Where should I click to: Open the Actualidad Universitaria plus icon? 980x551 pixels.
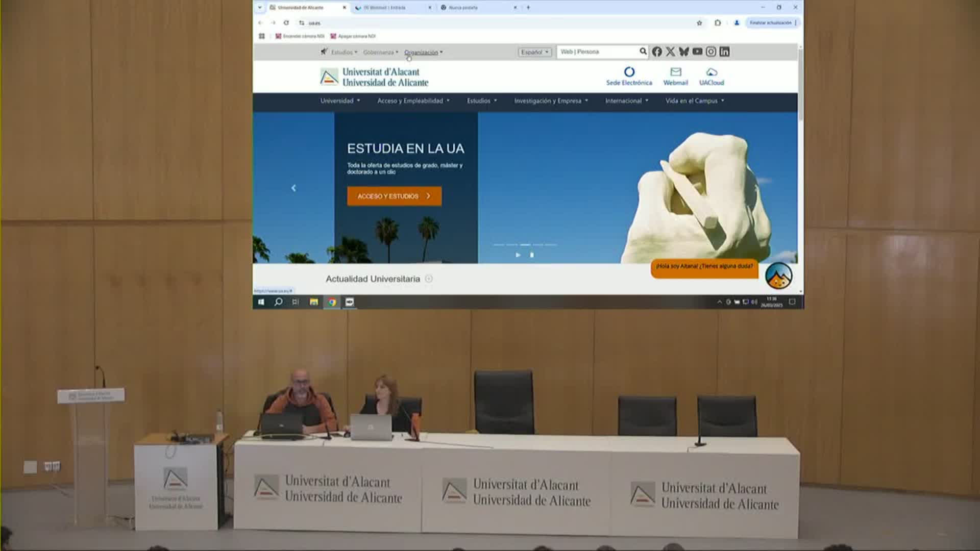click(x=429, y=279)
